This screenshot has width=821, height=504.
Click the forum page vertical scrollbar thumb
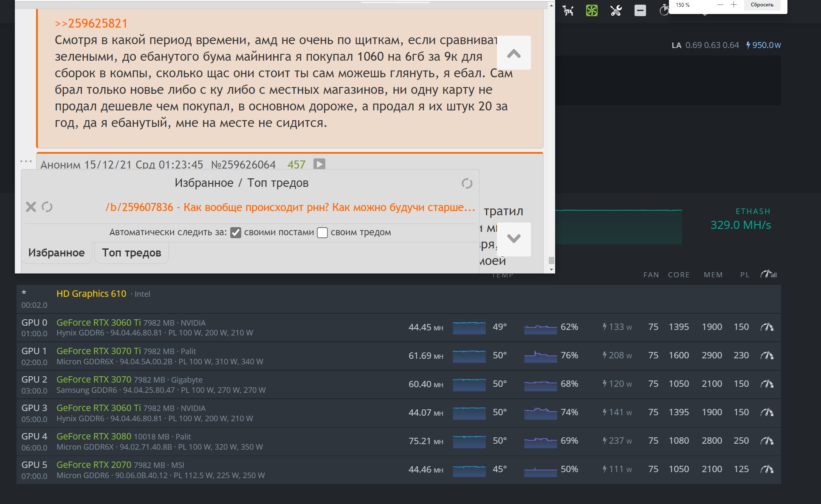(x=551, y=260)
